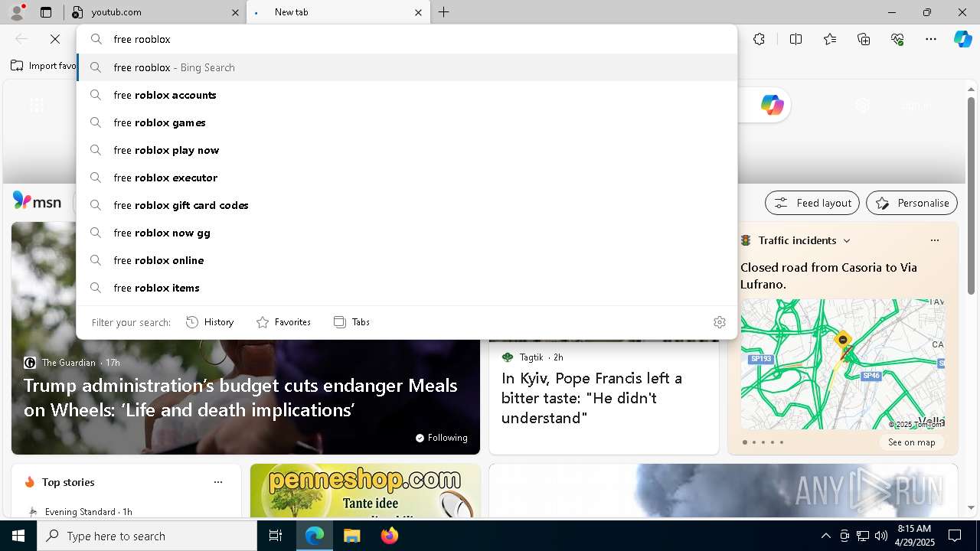Viewport: 980px width, 551px height.
Task: Select 'free rooblox - Bing Search' suggestion
Action: (x=407, y=67)
